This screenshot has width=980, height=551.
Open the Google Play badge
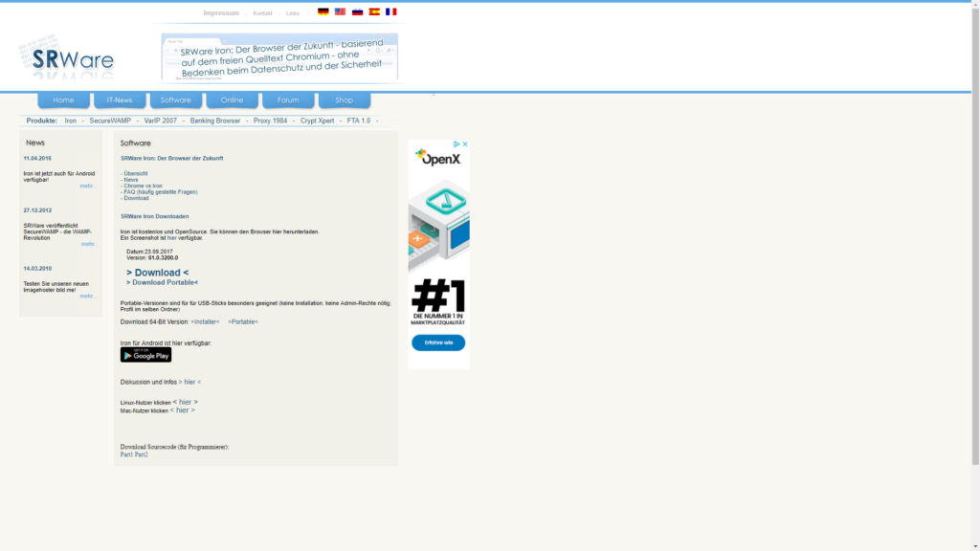(145, 355)
